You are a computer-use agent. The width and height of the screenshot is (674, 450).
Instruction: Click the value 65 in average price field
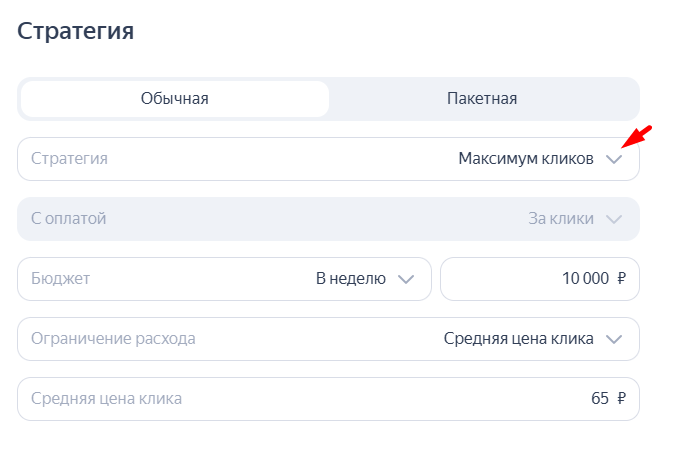600,399
